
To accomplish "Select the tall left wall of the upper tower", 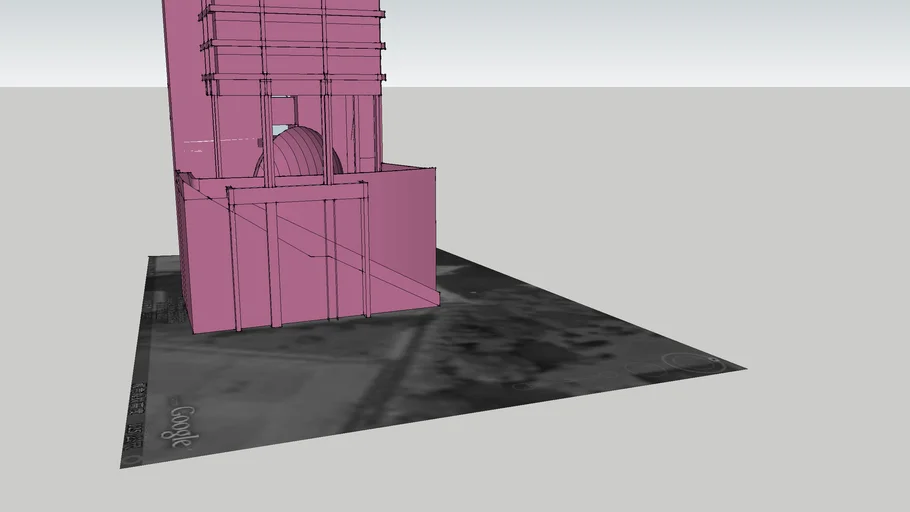I will [x=185, y=80].
